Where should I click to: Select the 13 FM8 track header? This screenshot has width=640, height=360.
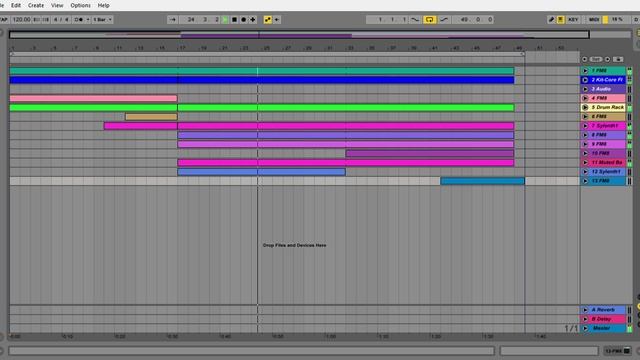[603, 181]
